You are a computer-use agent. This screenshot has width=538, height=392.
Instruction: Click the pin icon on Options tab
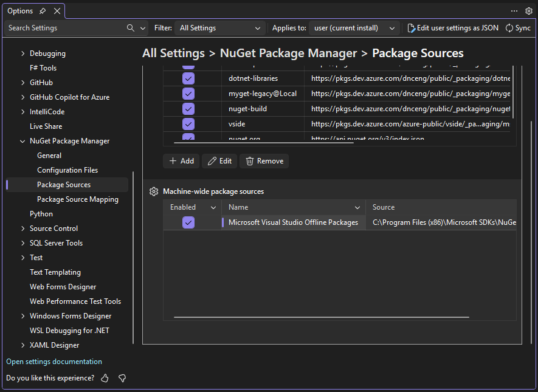point(43,11)
